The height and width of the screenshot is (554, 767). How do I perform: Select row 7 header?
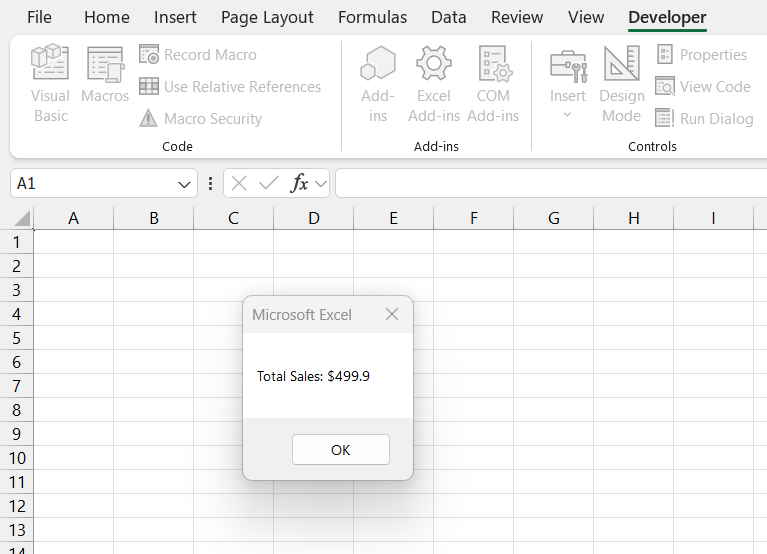[x=17, y=386]
